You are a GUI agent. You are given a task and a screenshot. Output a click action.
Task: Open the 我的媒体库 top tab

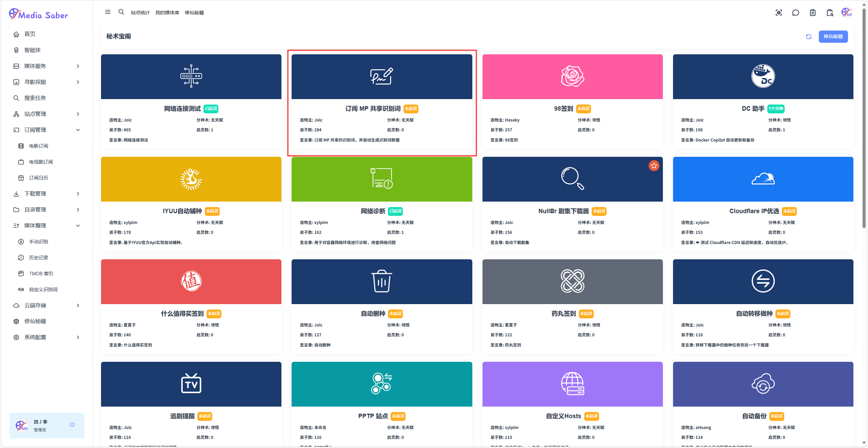pyautogui.click(x=167, y=13)
